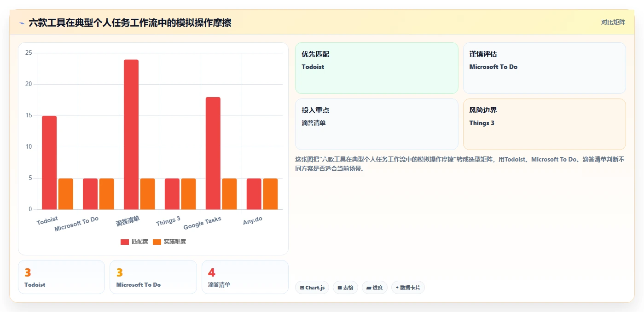Open the 优先匹配 Todoist card
Viewport: 644px width, 312px height.
tap(377, 68)
